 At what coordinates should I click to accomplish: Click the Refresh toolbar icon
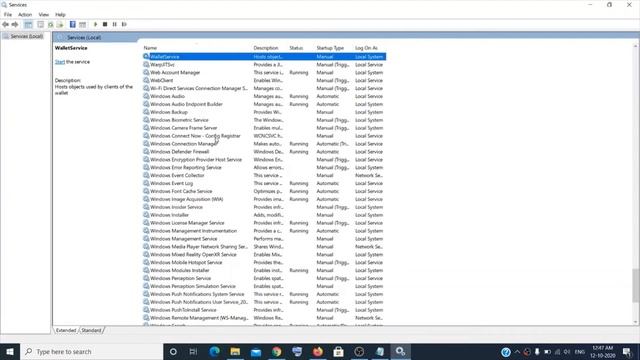click(x=51, y=24)
